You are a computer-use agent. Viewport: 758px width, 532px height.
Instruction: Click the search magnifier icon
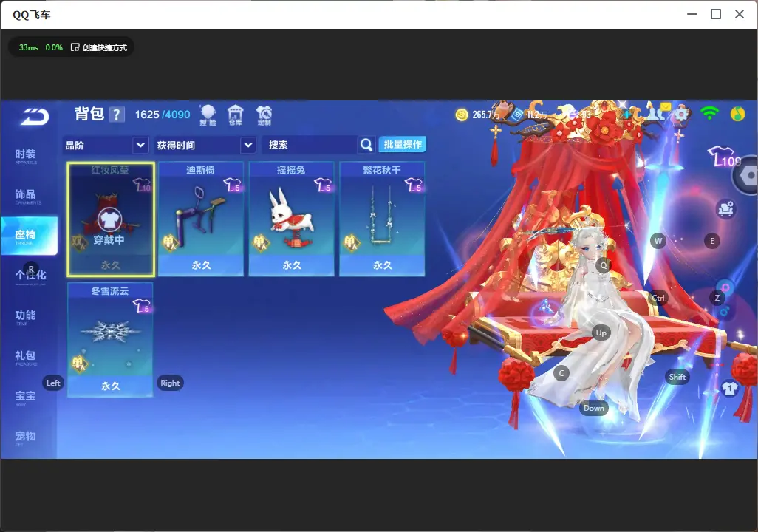(x=366, y=145)
